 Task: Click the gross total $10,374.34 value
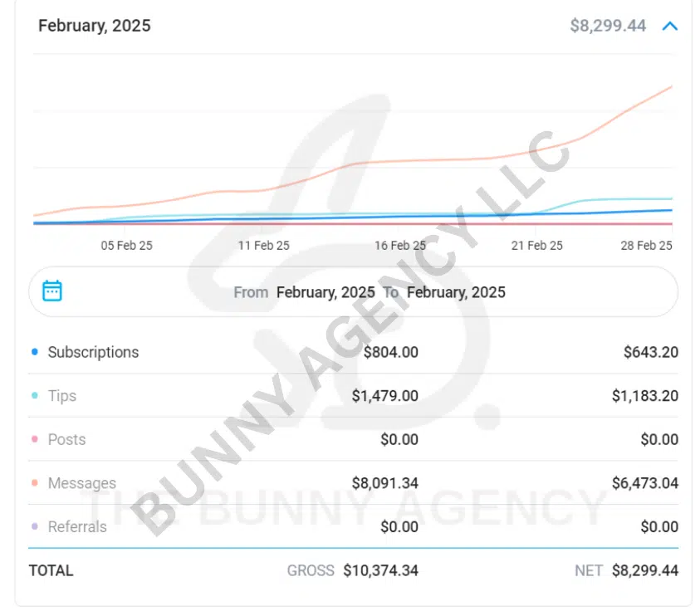[x=381, y=570]
